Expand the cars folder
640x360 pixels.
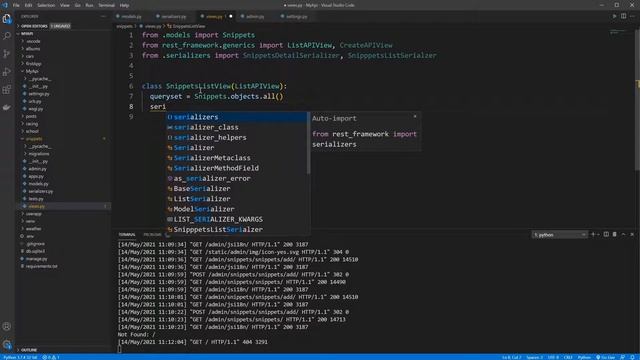pyautogui.click(x=30, y=56)
